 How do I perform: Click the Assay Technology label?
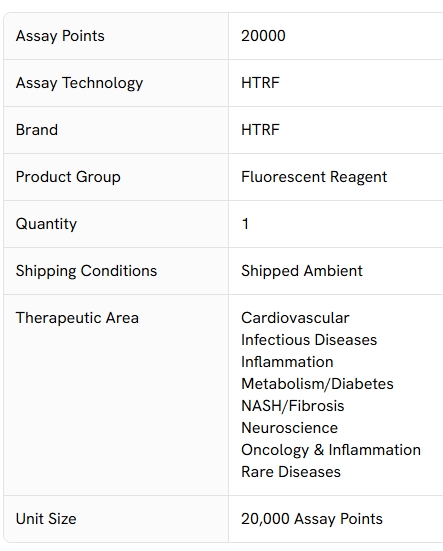[79, 83]
